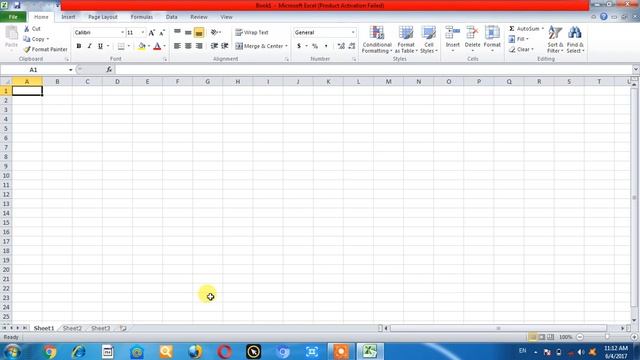Open the Fill menu in Editing
The image size is (640, 360).
click(x=518, y=39)
